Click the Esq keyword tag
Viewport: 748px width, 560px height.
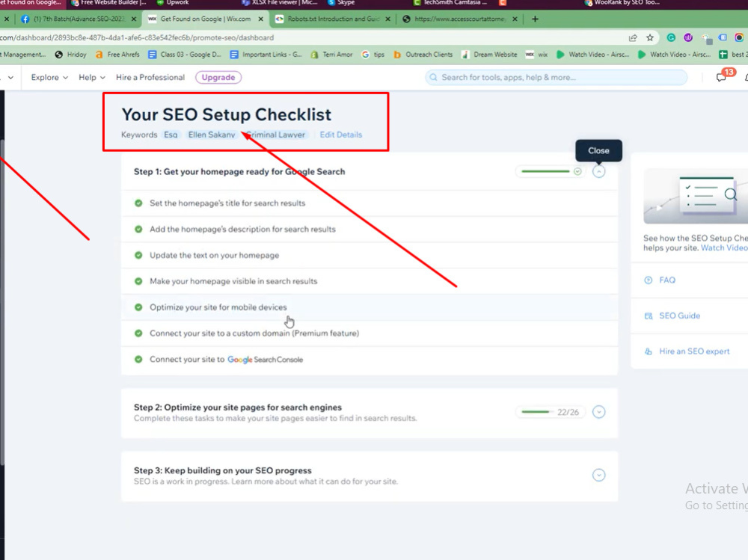(x=171, y=135)
